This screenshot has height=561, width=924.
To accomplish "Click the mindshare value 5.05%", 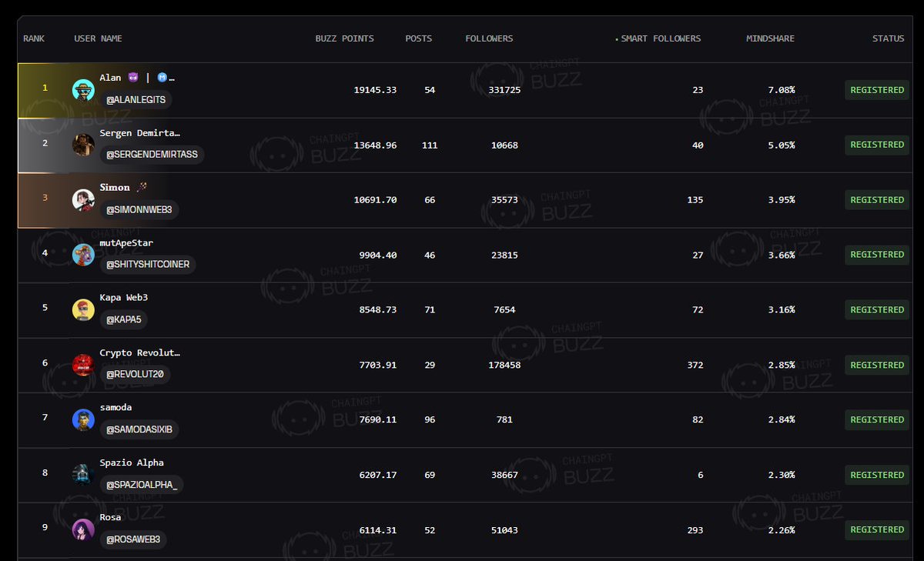I will point(782,145).
